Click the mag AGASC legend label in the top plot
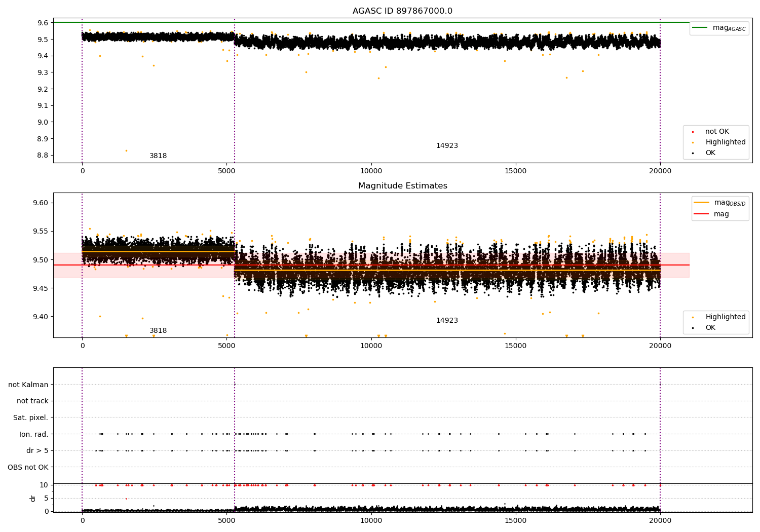 pyautogui.click(x=729, y=28)
